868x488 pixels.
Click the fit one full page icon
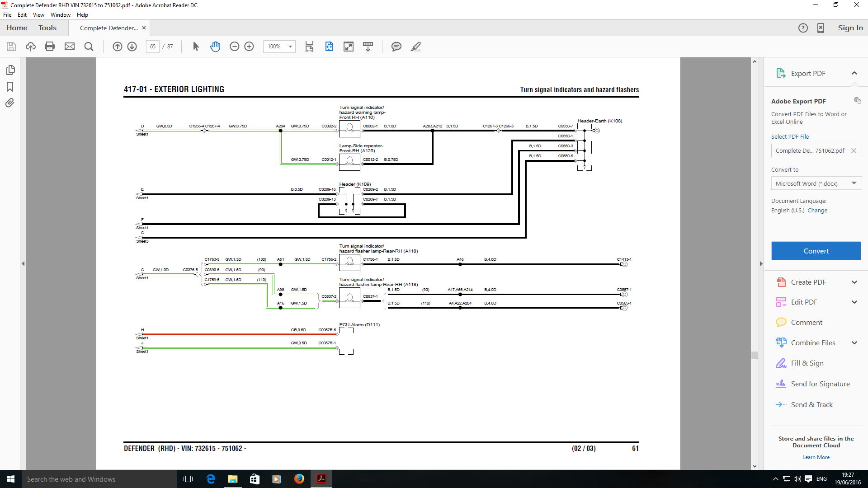click(x=329, y=47)
